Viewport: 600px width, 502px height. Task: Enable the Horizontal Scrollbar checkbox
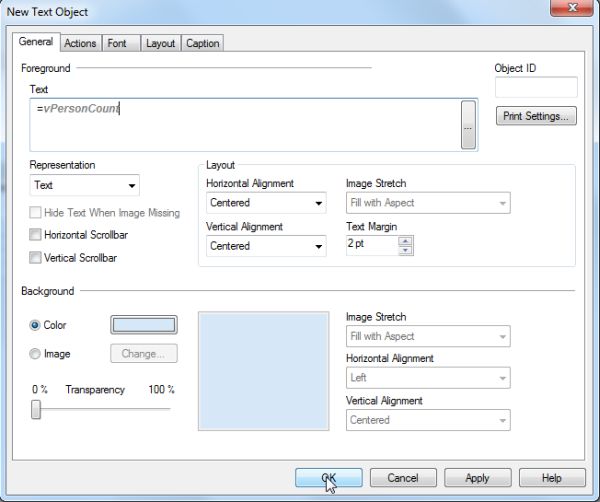(35, 235)
